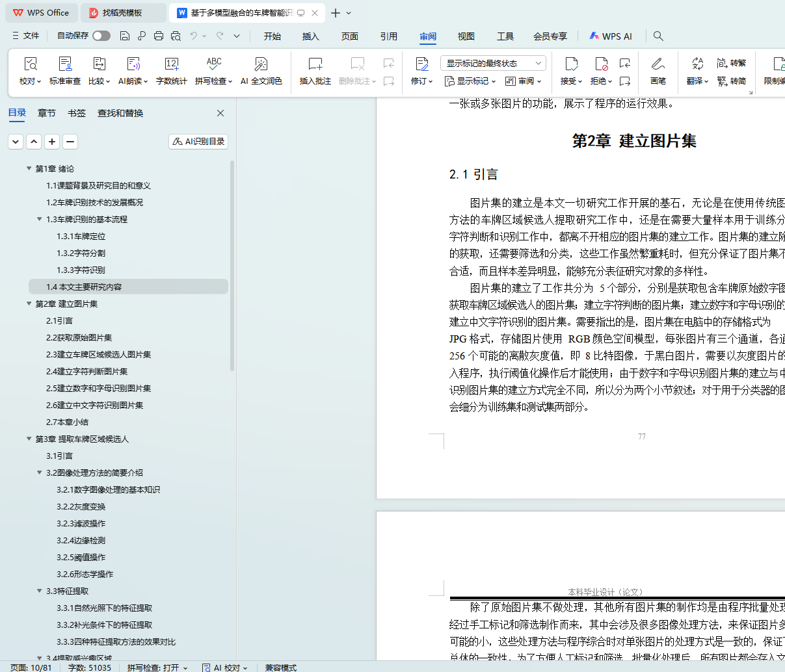785x672 pixels.
Task: Switch to the 插入 ribbon tab
Action: [x=310, y=36]
